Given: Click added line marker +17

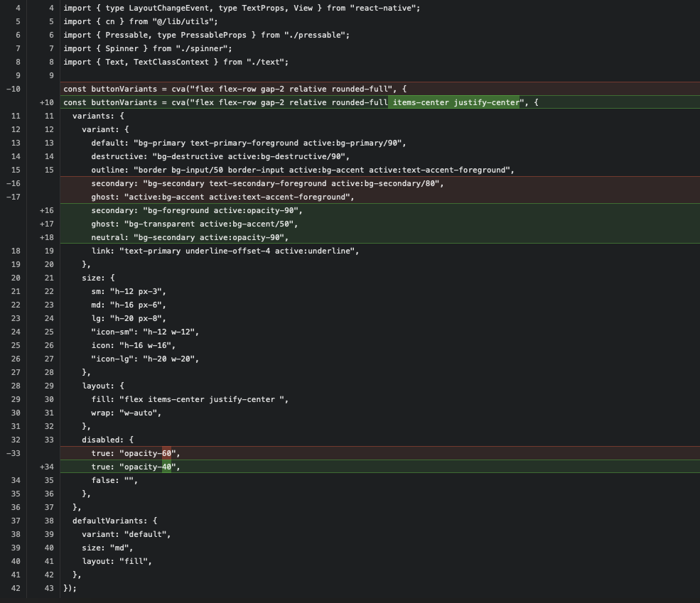Looking at the screenshot, I should pos(46,224).
